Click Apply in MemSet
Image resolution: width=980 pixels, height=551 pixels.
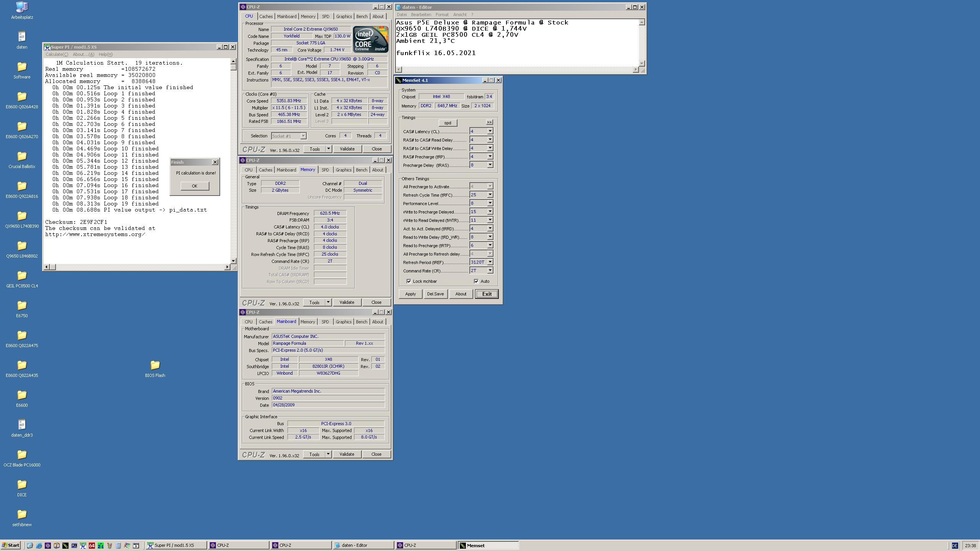pyautogui.click(x=410, y=294)
